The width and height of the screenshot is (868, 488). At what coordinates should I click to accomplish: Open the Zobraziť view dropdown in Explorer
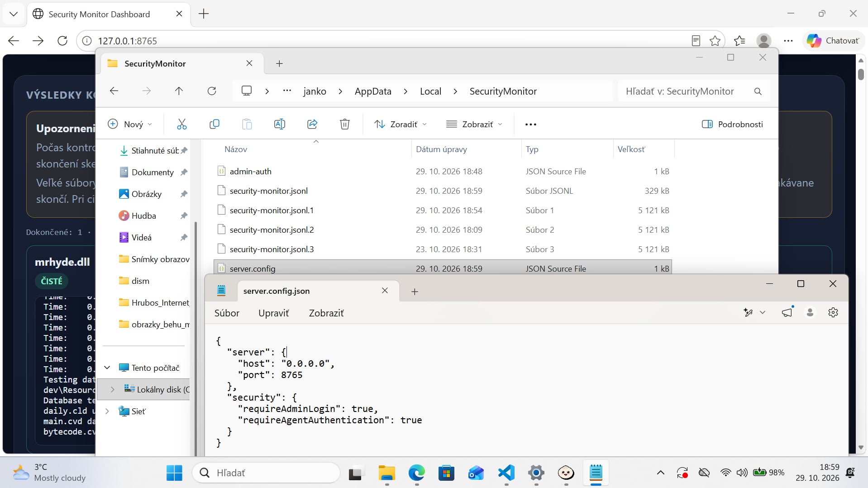474,124
